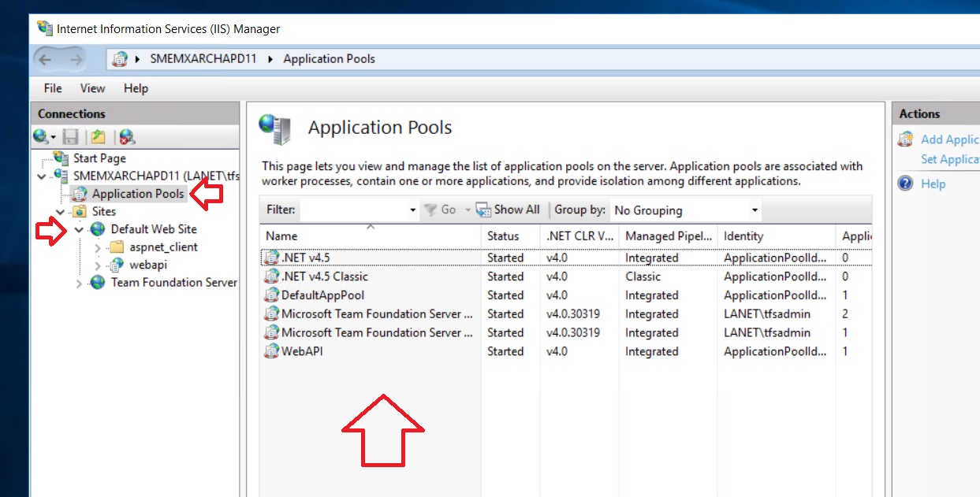Screen dimensions: 980x497
Task: Click the aspnet_client folder icon
Action: [x=117, y=247]
